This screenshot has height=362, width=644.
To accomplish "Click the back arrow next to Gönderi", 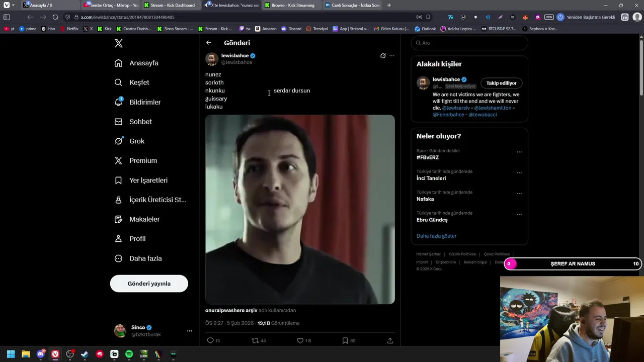I will click(209, 43).
